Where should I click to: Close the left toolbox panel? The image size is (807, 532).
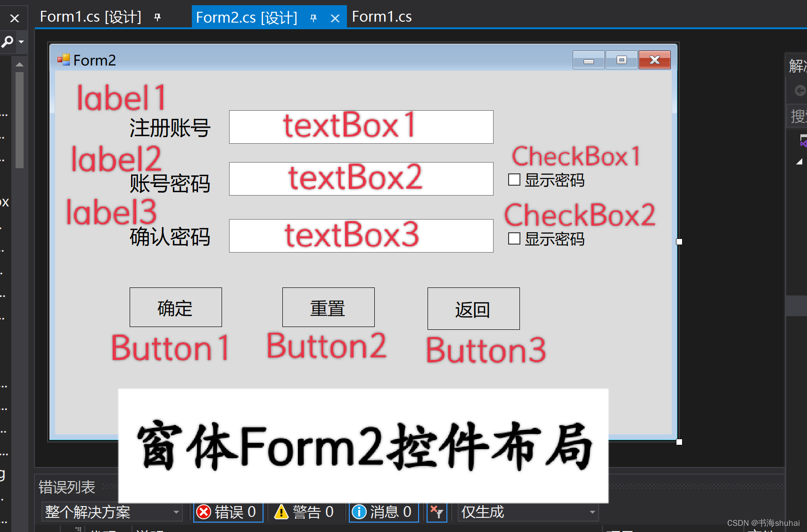pyautogui.click(x=15, y=18)
